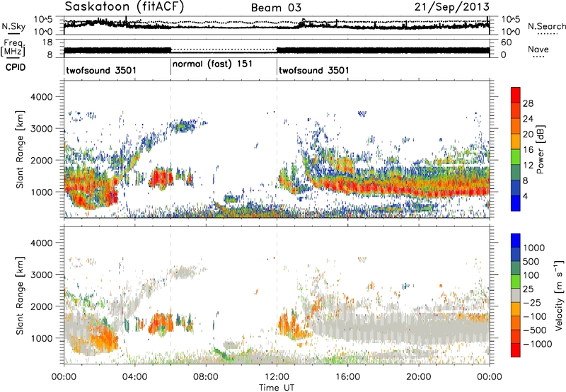Click the black frequency band before 06:00

point(117,50)
